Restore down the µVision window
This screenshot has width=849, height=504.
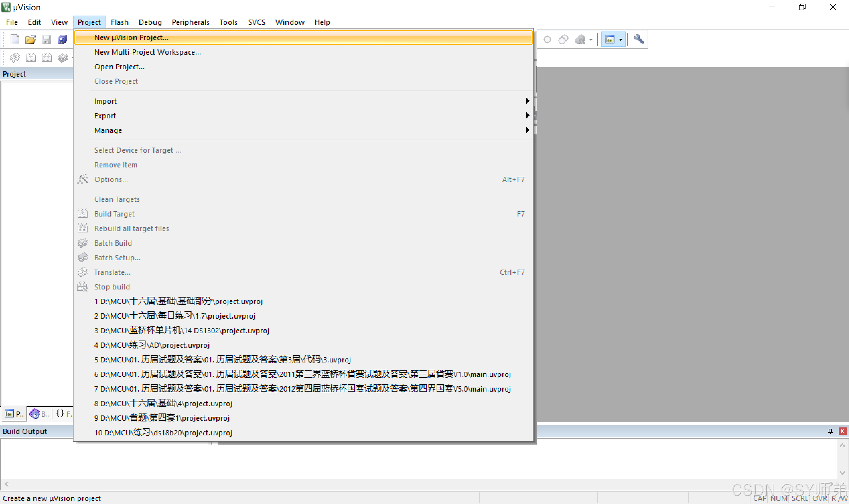(802, 7)
